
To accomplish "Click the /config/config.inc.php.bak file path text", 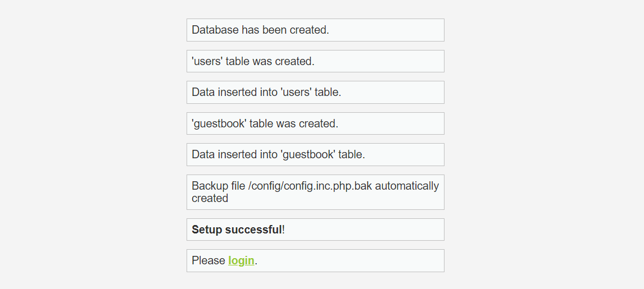I will click(x=310, y=186).
